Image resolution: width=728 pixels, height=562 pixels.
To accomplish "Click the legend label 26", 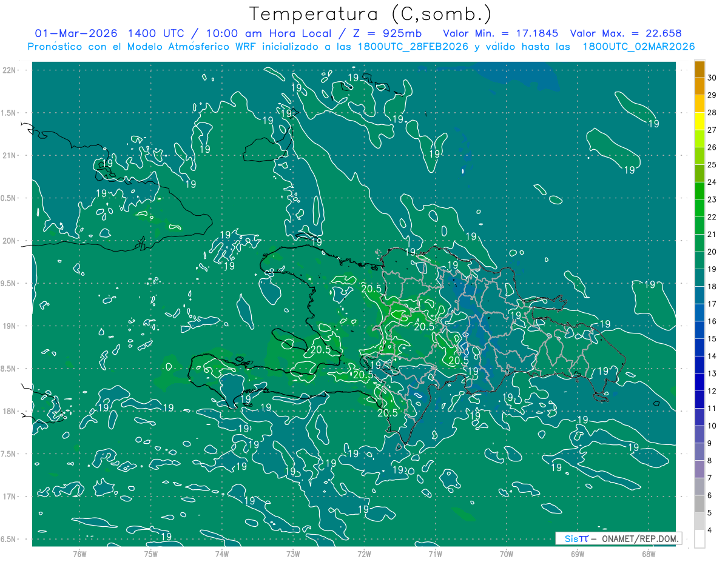I will click(x=712, y=147).
